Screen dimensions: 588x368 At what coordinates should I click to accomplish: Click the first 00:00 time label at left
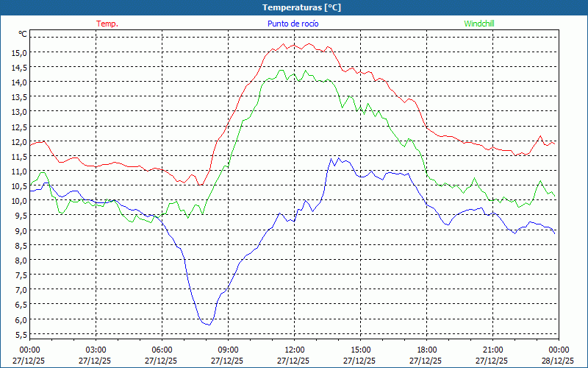tap(30, 350)
